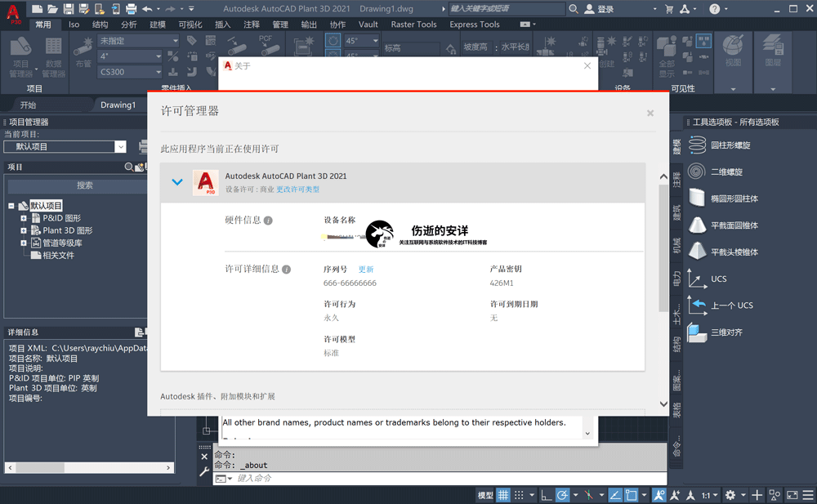Toggle snap mode dots in status bar

(x=519, y=495)
